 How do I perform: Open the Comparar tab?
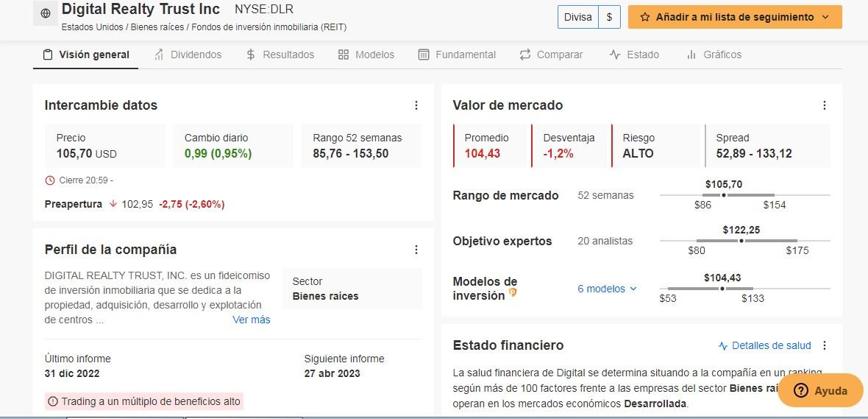coord(552,54)
